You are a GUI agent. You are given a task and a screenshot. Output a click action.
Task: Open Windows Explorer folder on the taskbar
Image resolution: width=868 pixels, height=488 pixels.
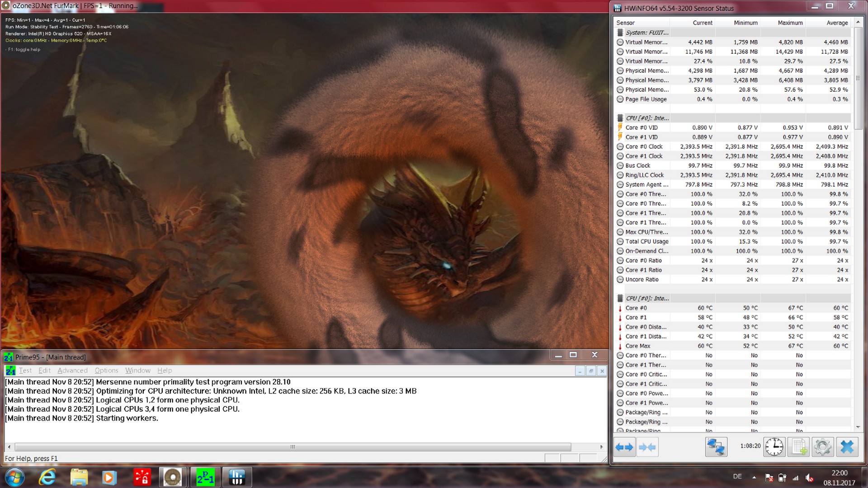(79, 477)
